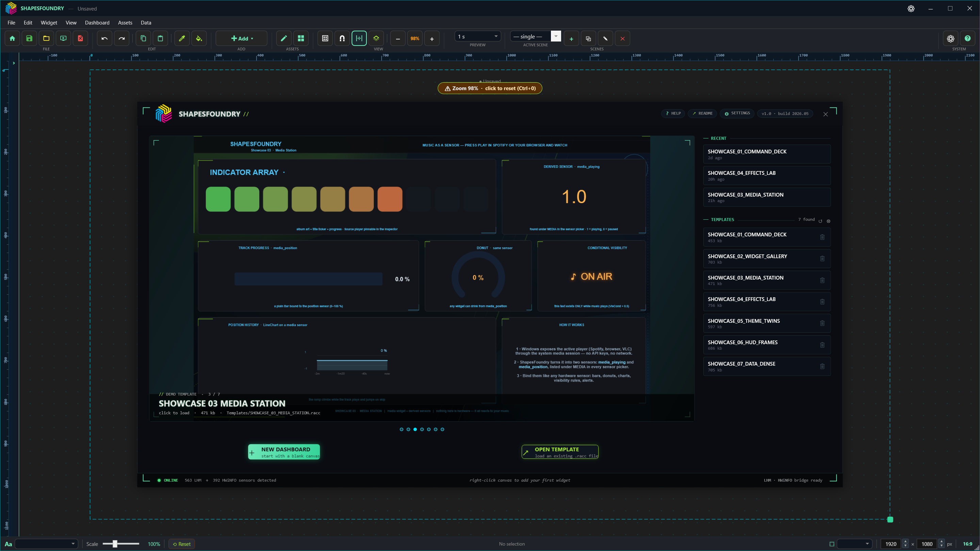Open System settings gear in toolbar
The width and height of the screenshot is (980, 551).
(951, 38)
